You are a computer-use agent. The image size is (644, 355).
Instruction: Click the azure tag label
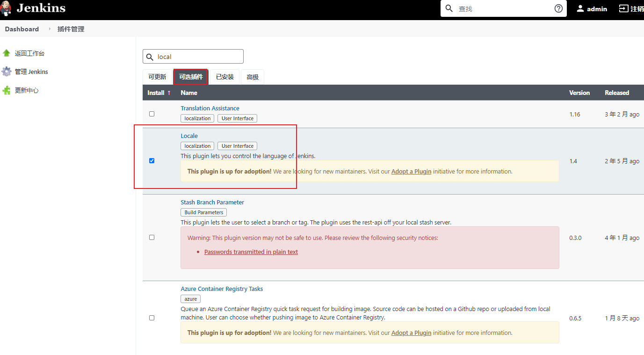(190, 299)
